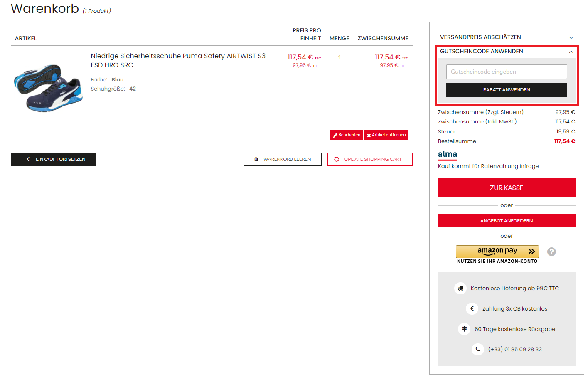The image size is (588, 380).
Task: Click the Steuer amount 19,59 €
Action: click(x=566, y=131)
